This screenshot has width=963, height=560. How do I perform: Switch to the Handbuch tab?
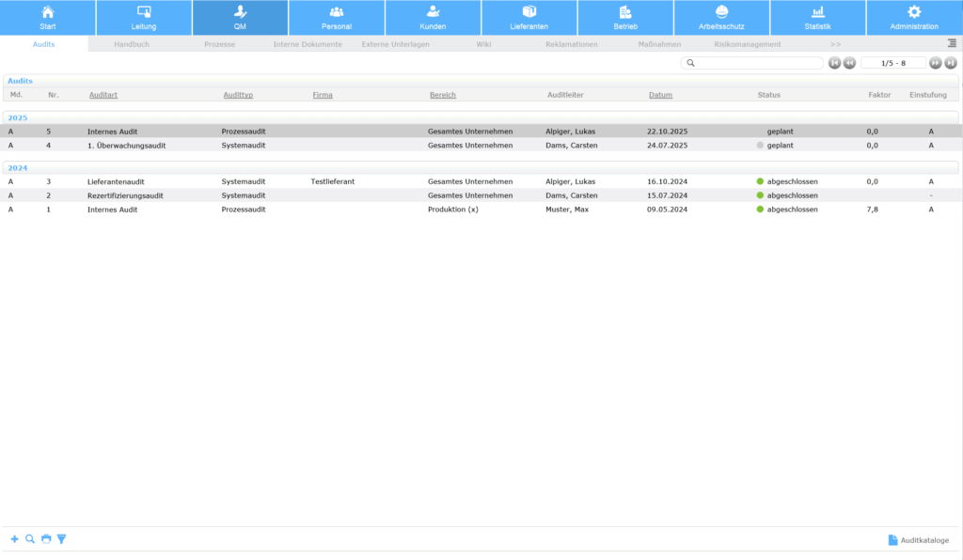tap(132, 44)
